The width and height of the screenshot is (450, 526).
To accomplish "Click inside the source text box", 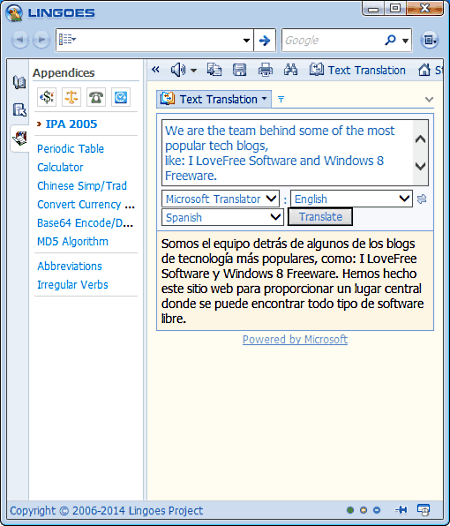I will (x=287, y=153).
